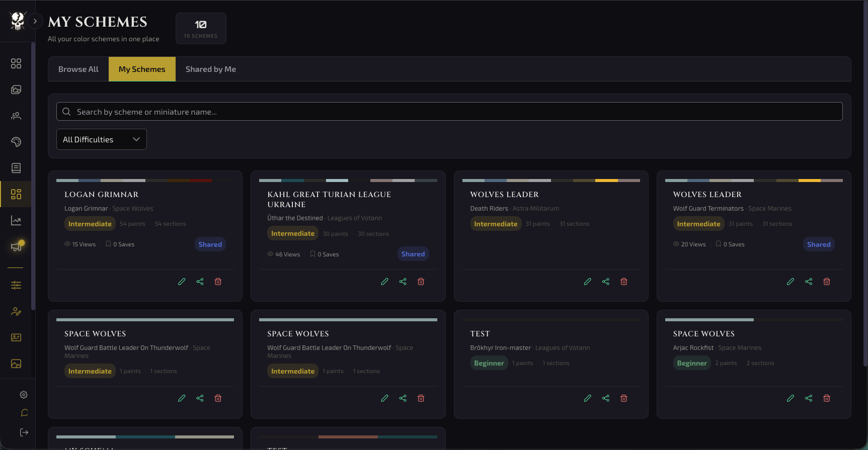Expand the sidebar with chevron arrow

[35, 21]
